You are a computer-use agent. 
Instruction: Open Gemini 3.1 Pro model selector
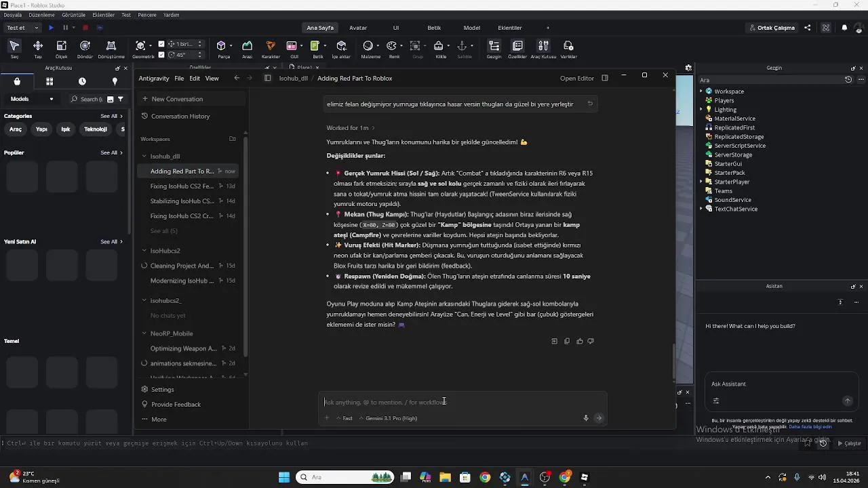388,418
